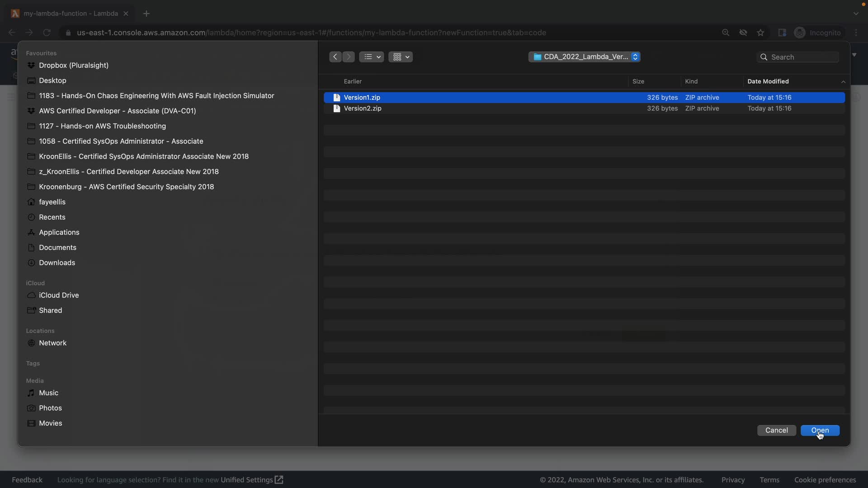The width and height of the screenshot is (868, 488).
Task: Open Applications from the sidebar
Action: pyautogui.click(x=59, y=232)
